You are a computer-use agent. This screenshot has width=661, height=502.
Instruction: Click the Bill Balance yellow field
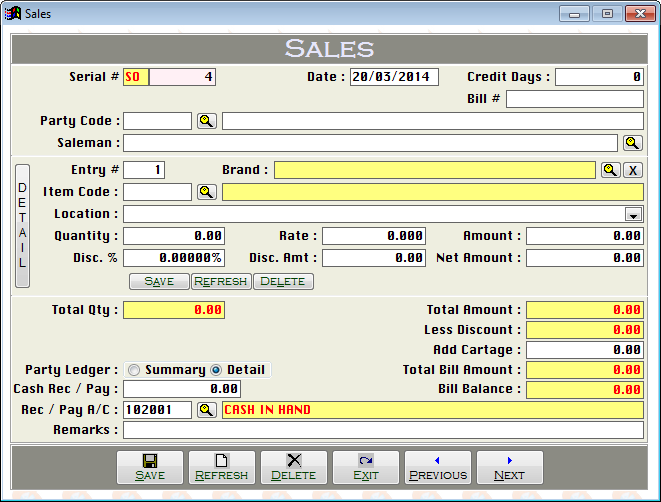coord(585,389)
